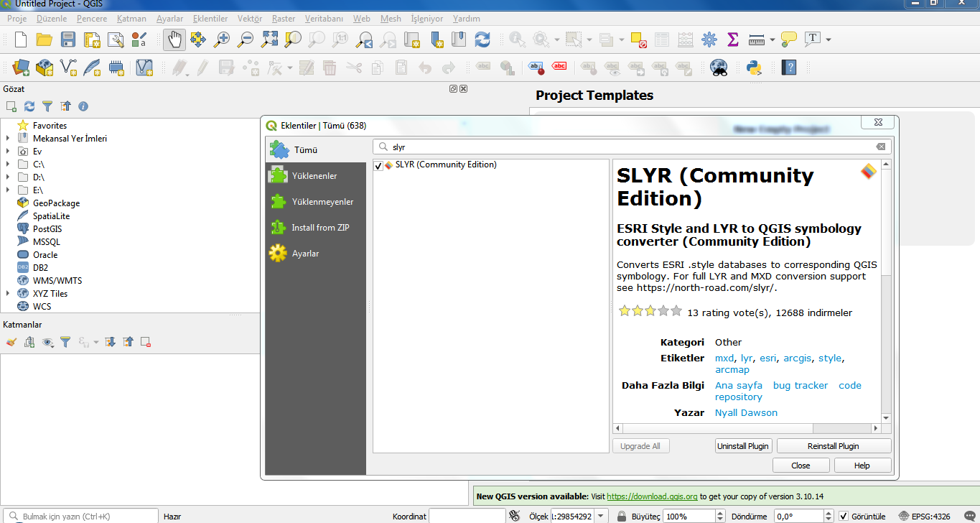The height and width of the screenshot is (523, 980).
Task: Toggle the Görüntüle render checkbox
Action: point(844,516)
